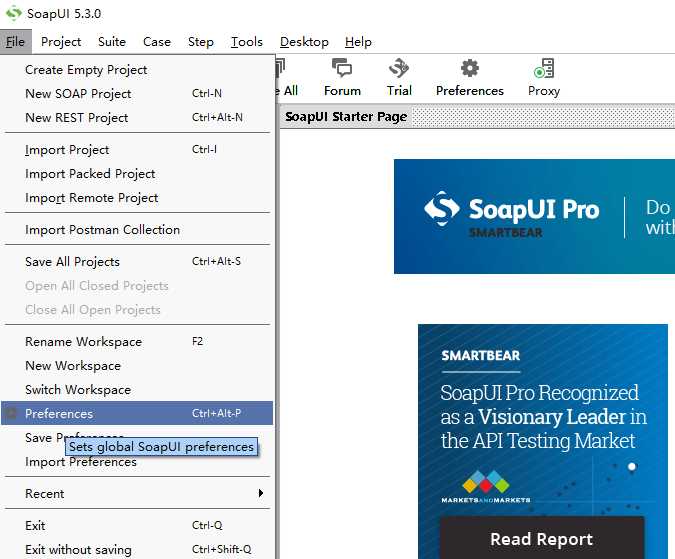Open Preferences from File menu
The height and width of the screenshot is (559, 675).
(x=137, y=414)
